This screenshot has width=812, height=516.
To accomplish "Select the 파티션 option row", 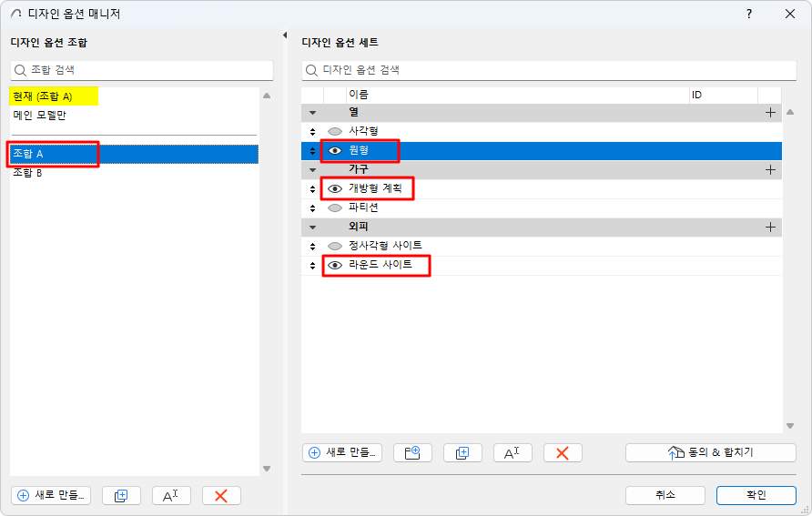I will [541, 208].
